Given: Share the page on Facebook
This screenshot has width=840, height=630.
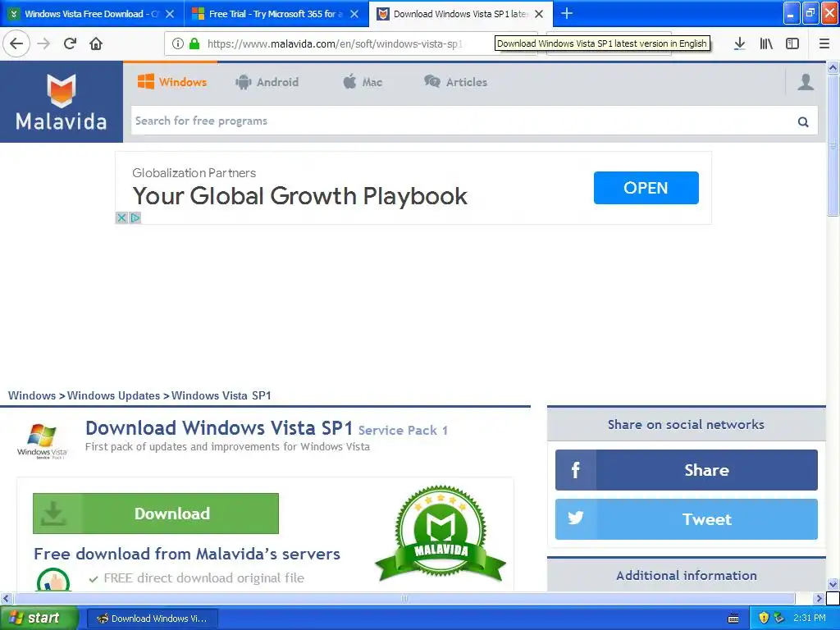Looking at the screenshot, I should click(x=687, y=470).
